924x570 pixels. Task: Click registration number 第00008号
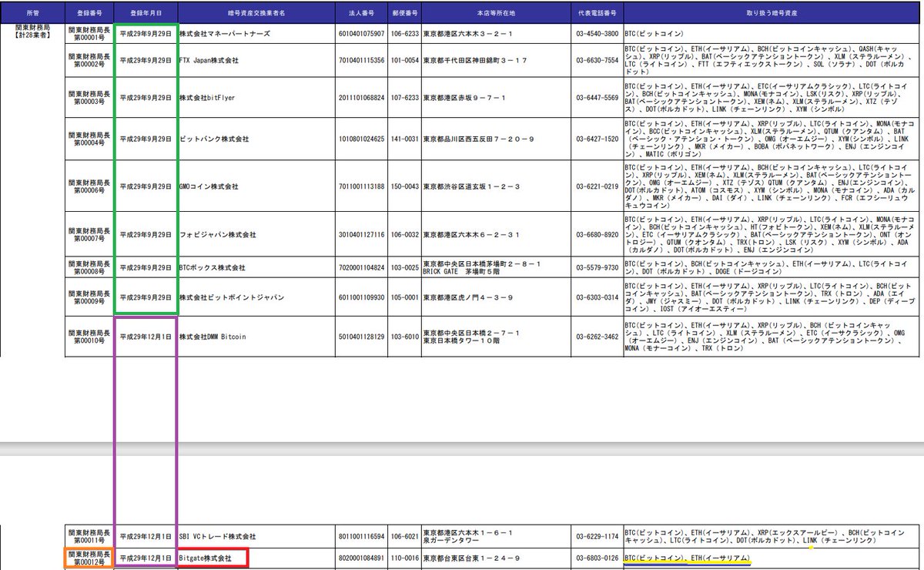point(89,272)
